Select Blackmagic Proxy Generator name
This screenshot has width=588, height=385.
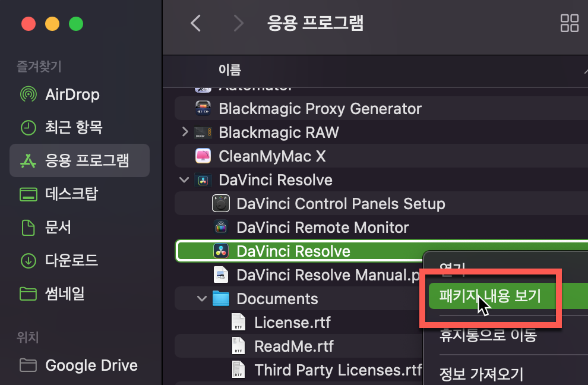click(320, 109)
